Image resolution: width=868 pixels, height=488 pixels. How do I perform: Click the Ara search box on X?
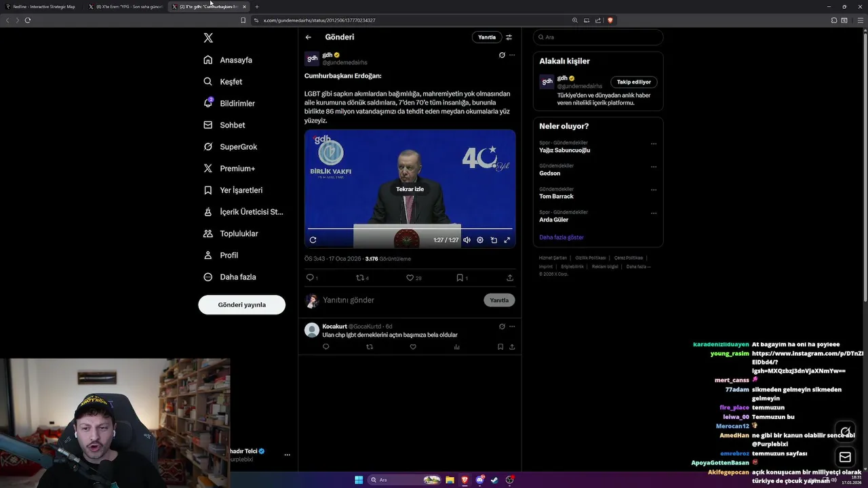tap(598, 37)
